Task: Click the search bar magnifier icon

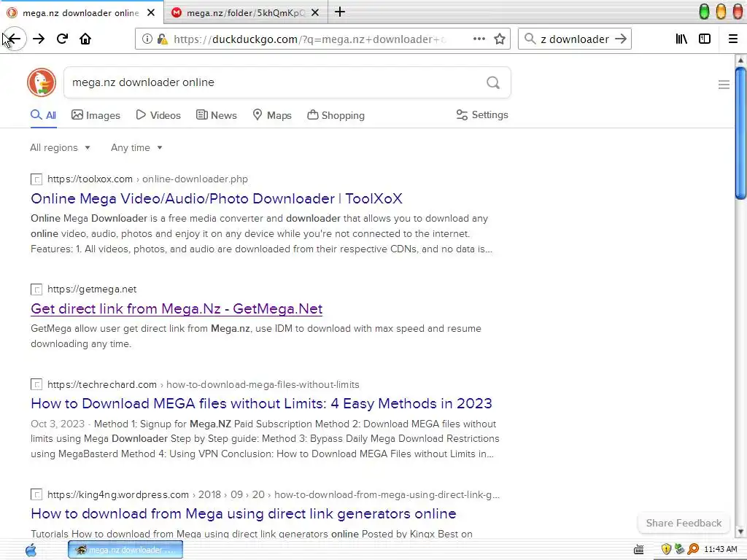Action: coord(530,39)
